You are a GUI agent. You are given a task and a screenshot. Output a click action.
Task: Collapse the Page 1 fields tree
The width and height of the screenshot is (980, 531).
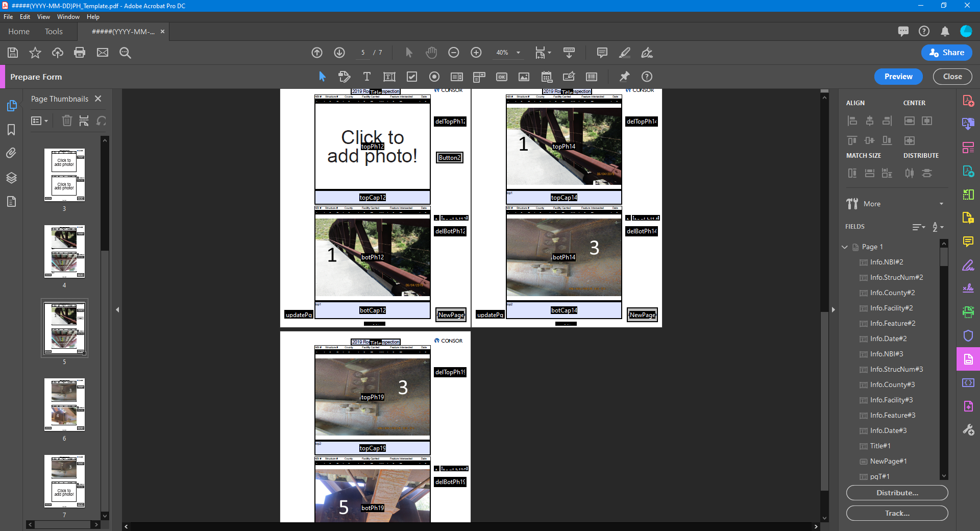point(845,247)
